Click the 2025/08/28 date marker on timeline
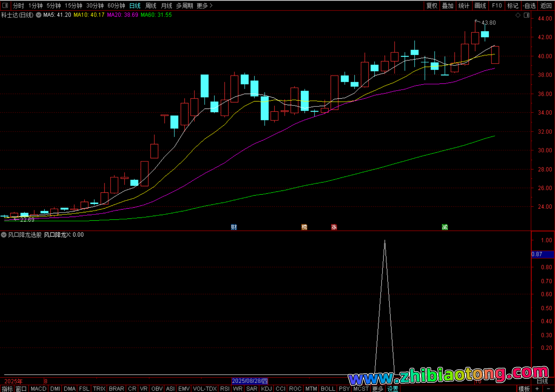 [x=250, y=381]
